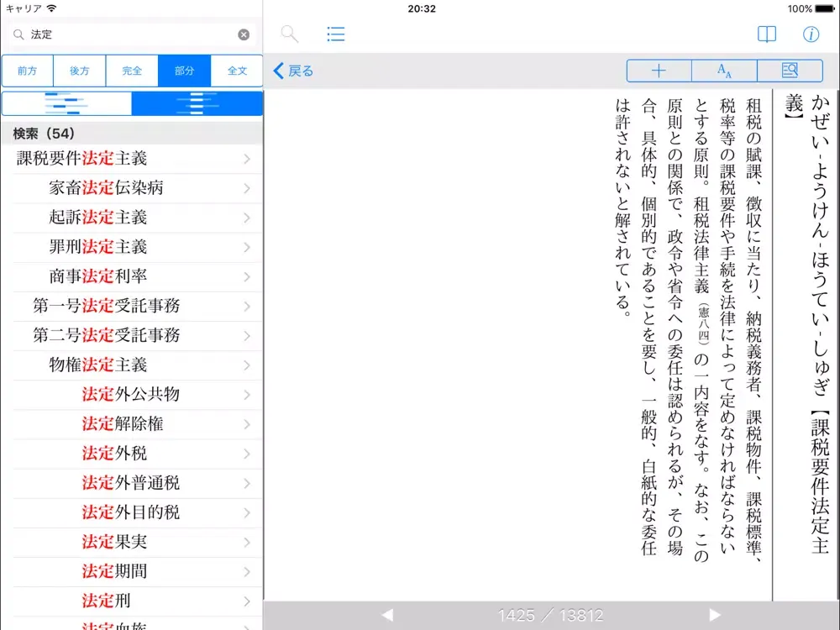Viewport: 840px width, 630px height.
Task: Tap chevron on 商事法定利率 row
Action: pos(247,276)
